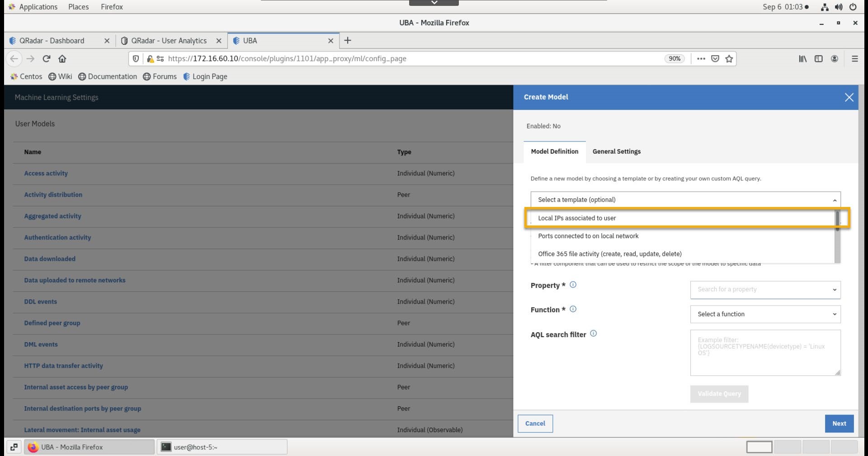Open the Data downloaded model link
The height and width of the screenshot is (456, 868).
[x=50, y=259]
